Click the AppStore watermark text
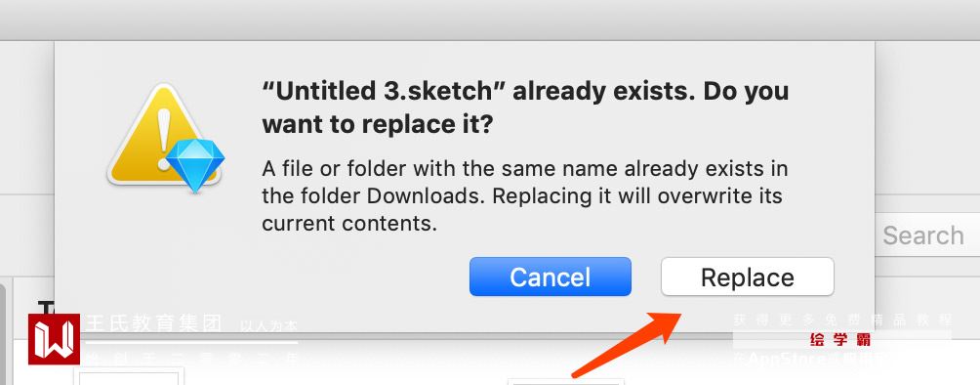 tap(785, 359)
